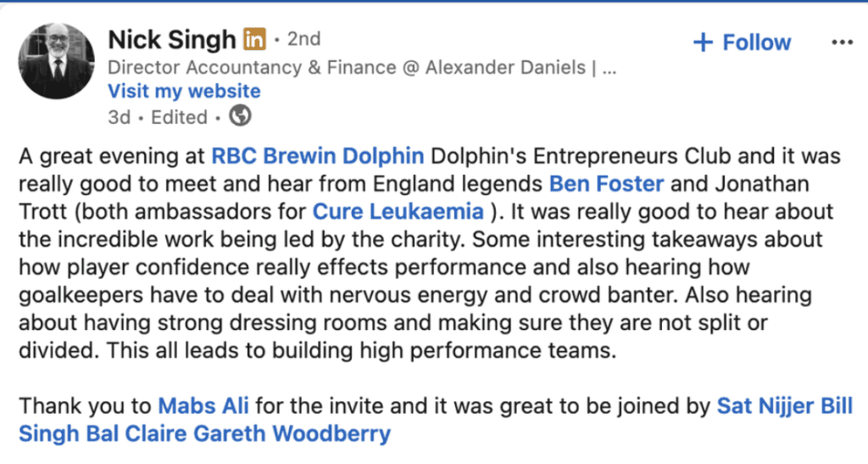Open Nick Singh's profile photo
868x464 pixels.
click(x=57, y=61)
